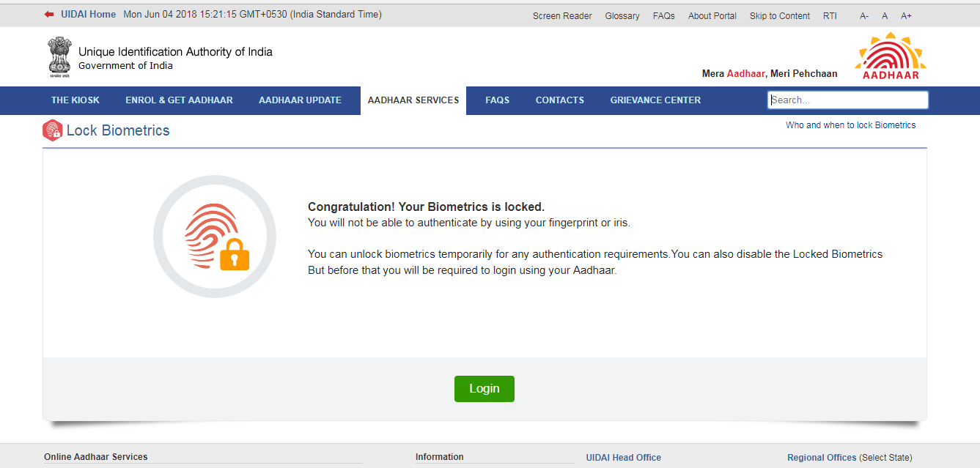Open the Aadhaar Services tab

point(413,100)
